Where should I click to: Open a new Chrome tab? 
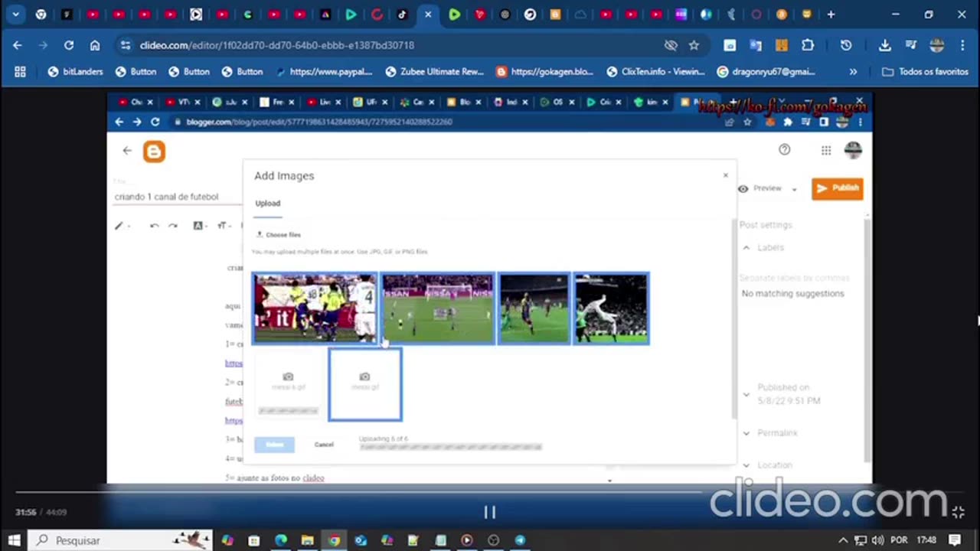831,14
